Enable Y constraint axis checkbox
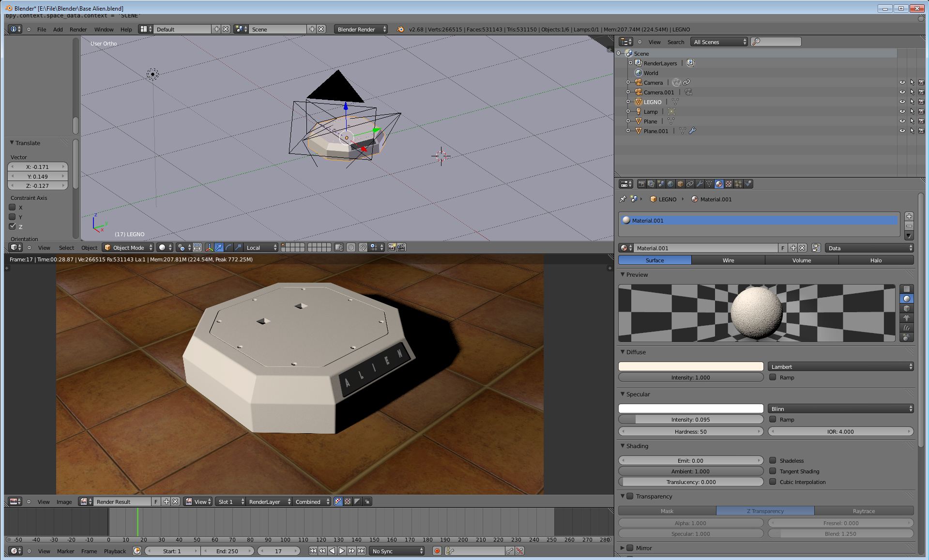Image resolution: width=929 pixels, height=560 pixels. (x=13, y=217)
